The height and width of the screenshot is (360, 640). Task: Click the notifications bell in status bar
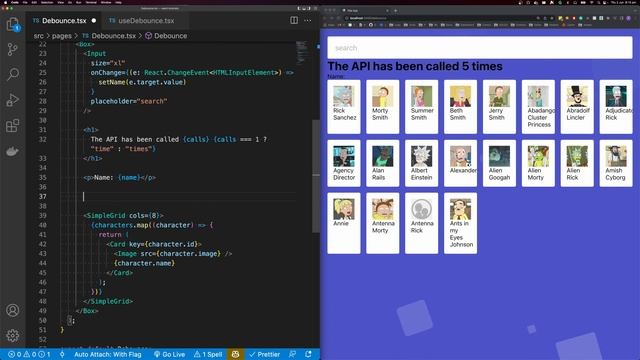(308, 354)
